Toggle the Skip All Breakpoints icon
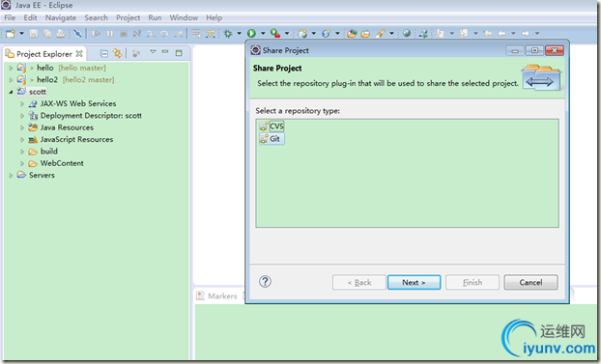The height and width of the screenshot is (364, 601). pyautogui.click(x=77, y=34)
